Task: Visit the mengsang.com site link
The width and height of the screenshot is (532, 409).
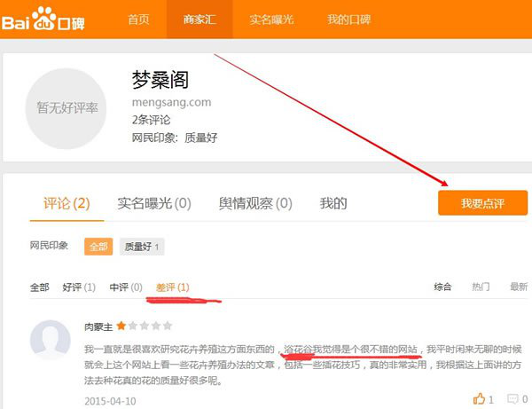Action: 171,102
